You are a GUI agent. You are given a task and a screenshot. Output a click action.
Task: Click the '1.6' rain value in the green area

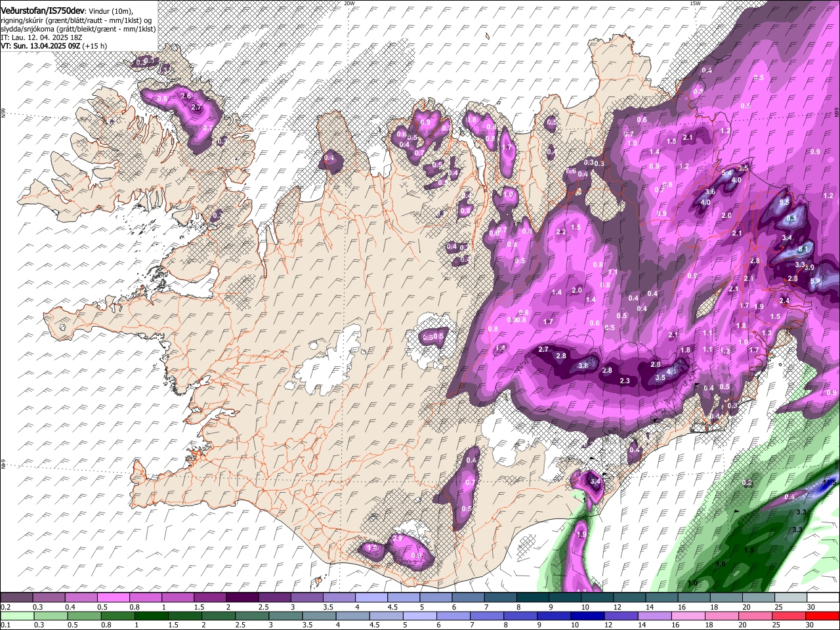tap(721, 564)
